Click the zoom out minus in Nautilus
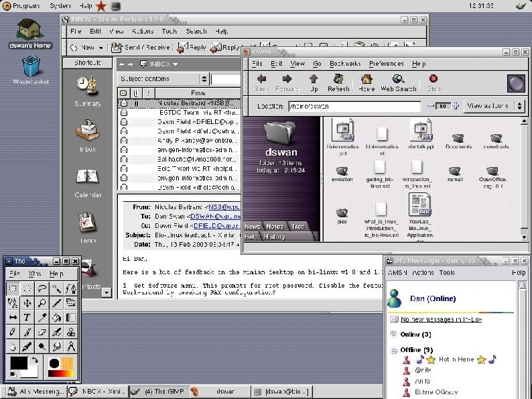Viewport: 532px width, 399px height. pos(431,105)
